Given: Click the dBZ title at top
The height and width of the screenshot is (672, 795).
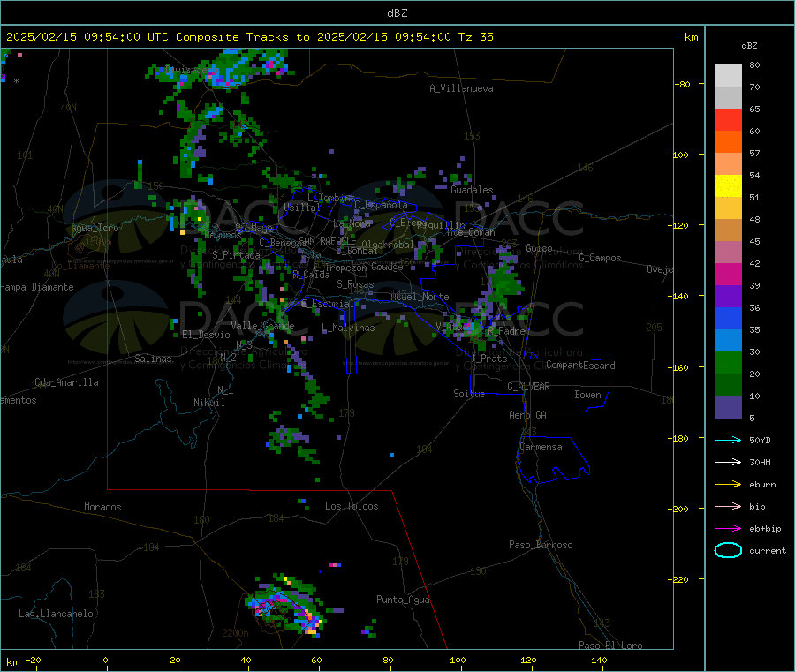Looking at the screenshot, I should coord(397,13).
